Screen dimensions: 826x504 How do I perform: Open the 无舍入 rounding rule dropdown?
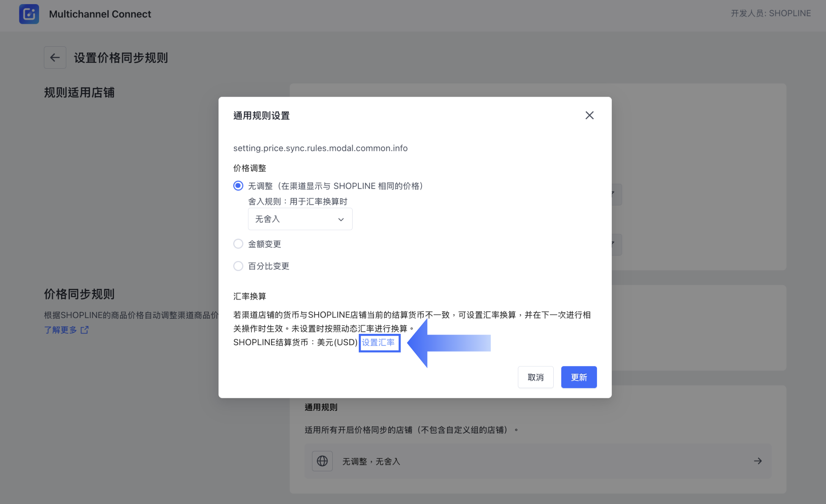[x=300, y=219]
